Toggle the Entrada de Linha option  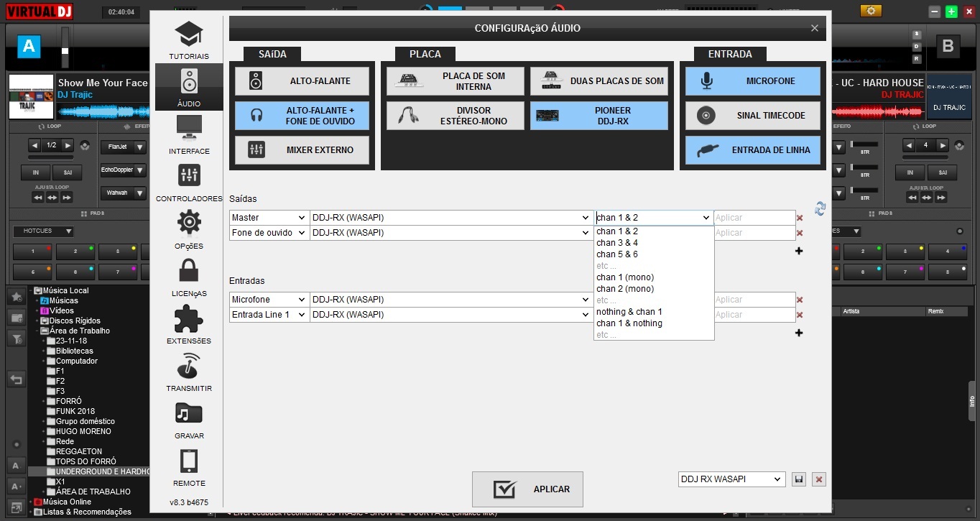pos(752,150)
